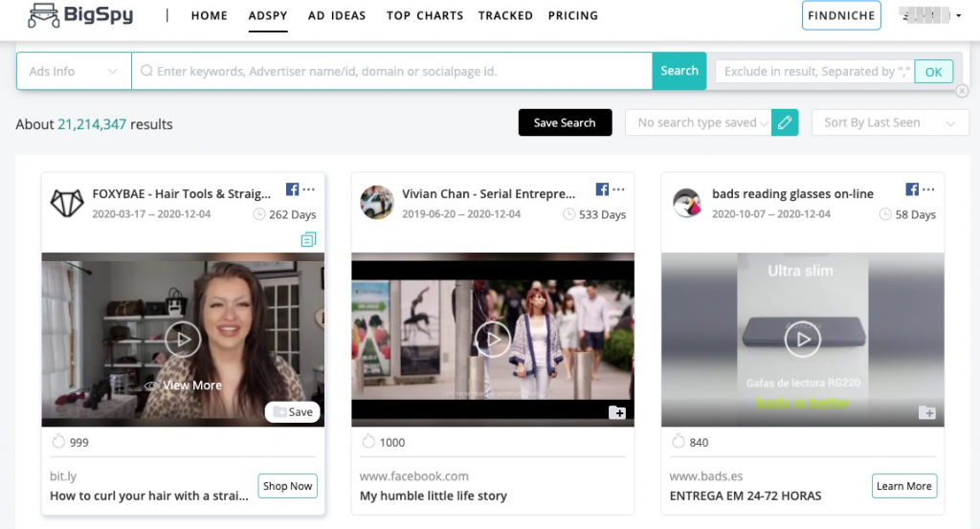
Task: Open the TOP CHARTS menu item
Action: pyautogui.click(x=424, y=15)
